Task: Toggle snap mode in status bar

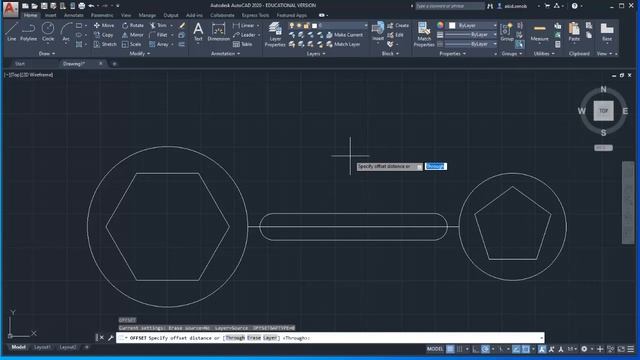Action: pyautogui.click(x=460, y=349)
